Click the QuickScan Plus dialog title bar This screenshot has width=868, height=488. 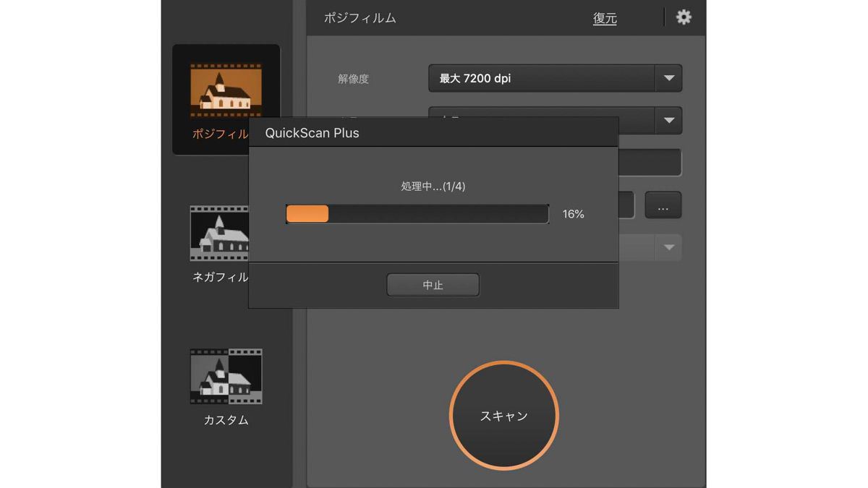click(x=433, y=132)
